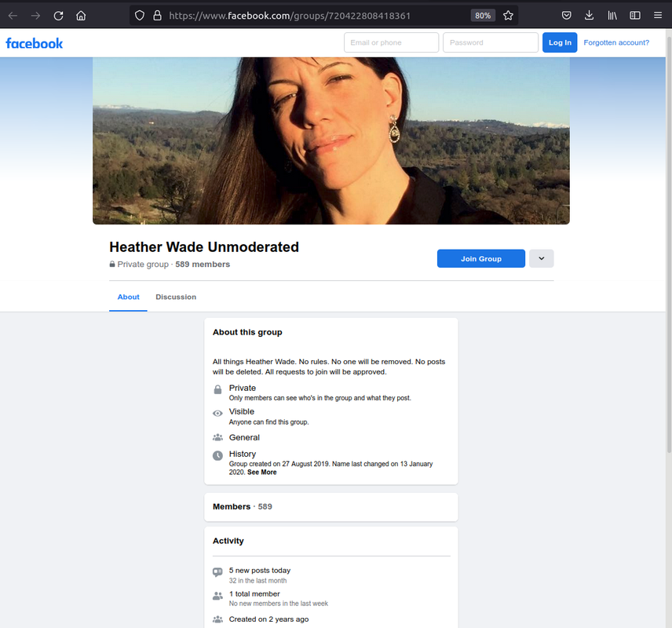672x628 pixels.
Task: Click the new posts chat icon
Action: point(217,572)
